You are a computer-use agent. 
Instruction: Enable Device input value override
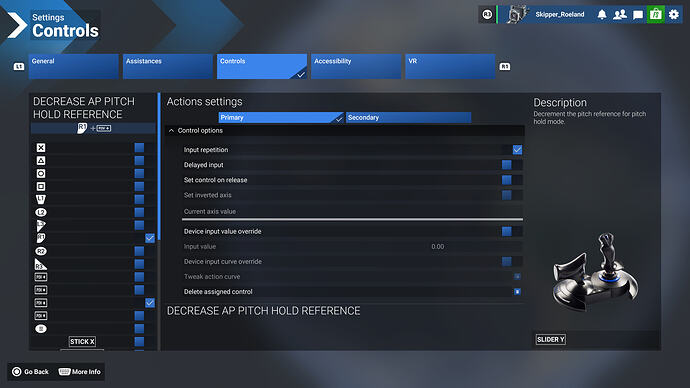[506, 231]
